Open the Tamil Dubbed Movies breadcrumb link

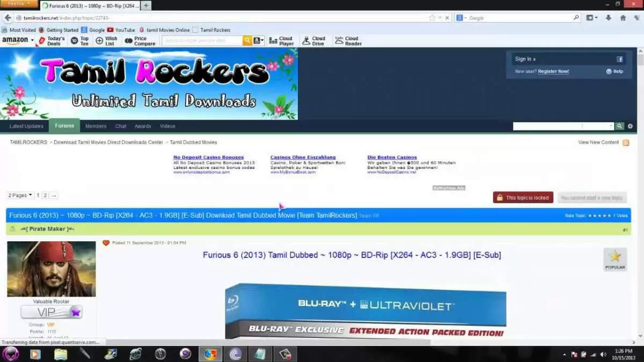[193, 142]
